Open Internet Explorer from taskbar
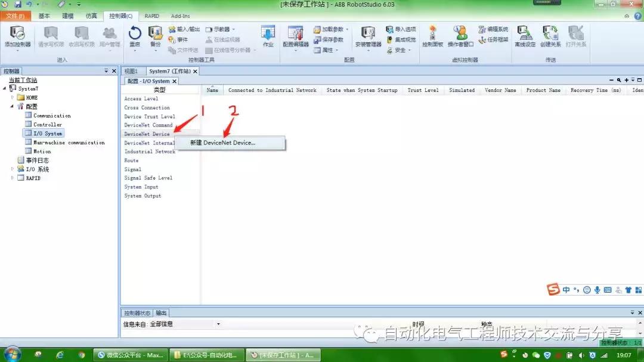 pos(60,355)
